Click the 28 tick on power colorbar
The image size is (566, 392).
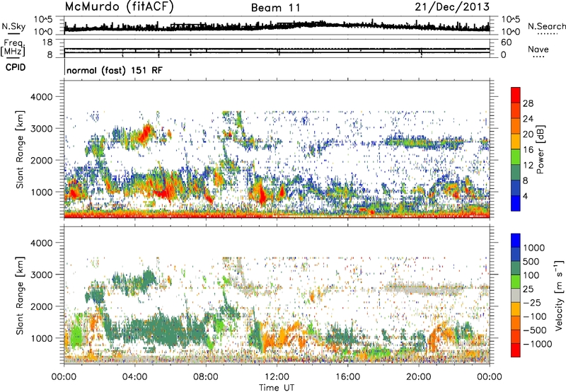[528, 103]
